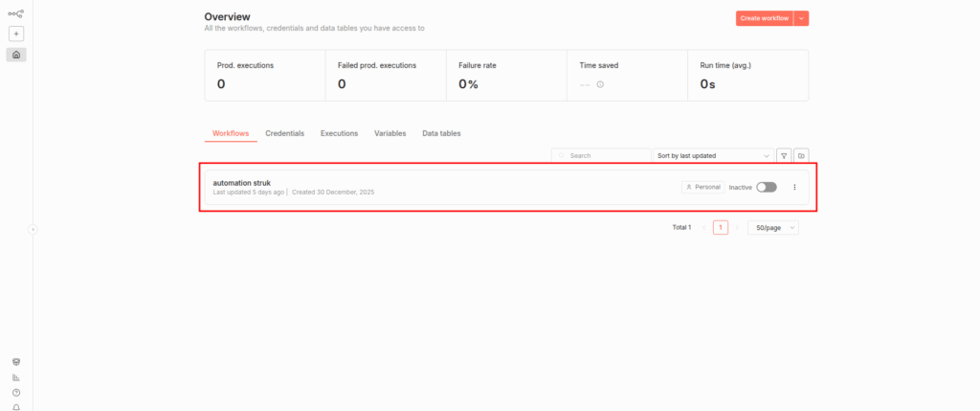Click the add folder icon next to filters

pos(801,155)
